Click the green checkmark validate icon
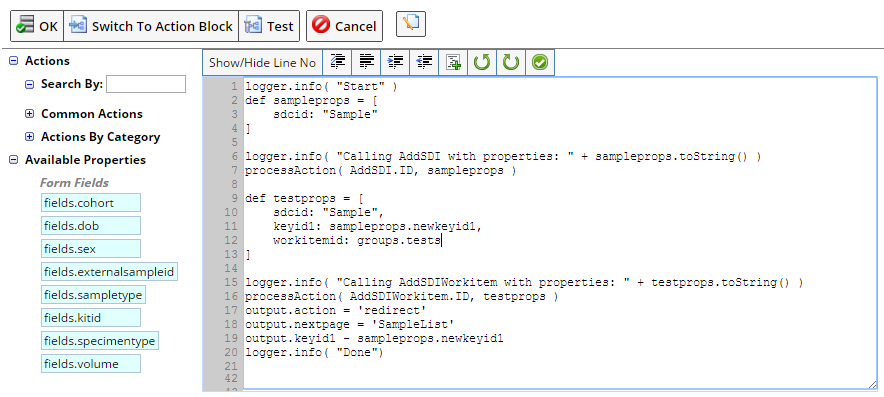This screenshot has height=397, width=884. [x=540, y=63]
